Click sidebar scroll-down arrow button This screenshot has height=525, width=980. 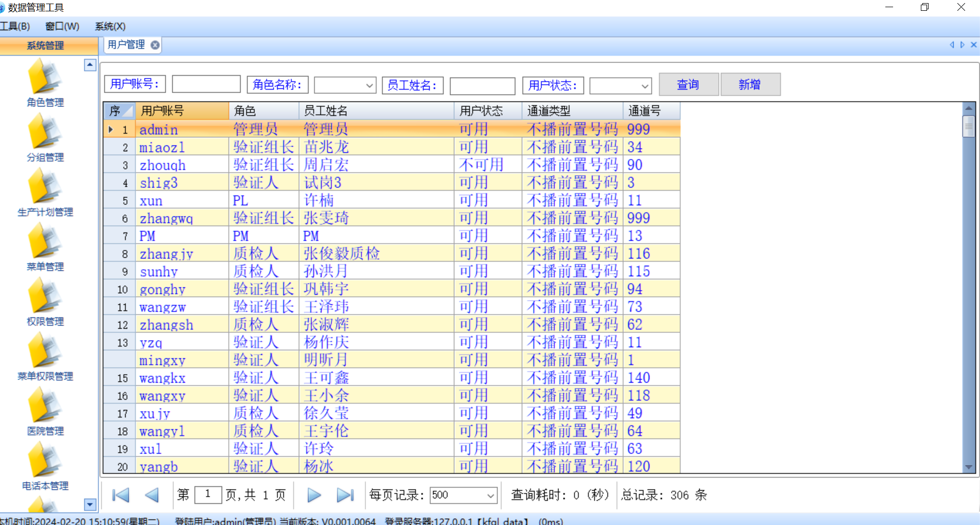point(90,504)
